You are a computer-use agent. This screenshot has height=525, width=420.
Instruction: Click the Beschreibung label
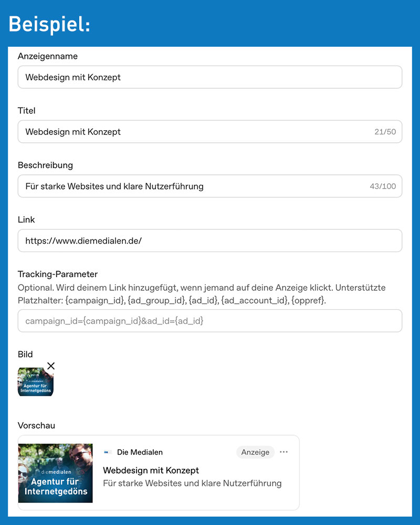[45, 165]
